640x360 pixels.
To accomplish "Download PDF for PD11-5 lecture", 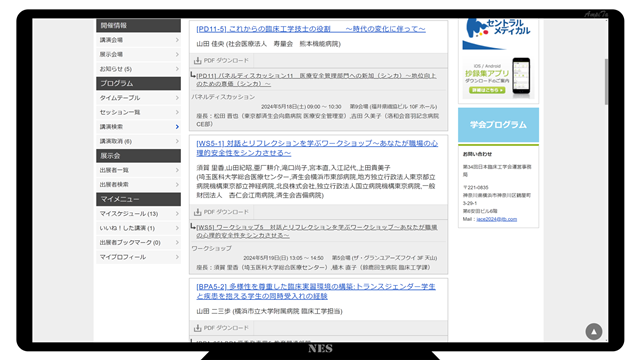I will (221, 60).
